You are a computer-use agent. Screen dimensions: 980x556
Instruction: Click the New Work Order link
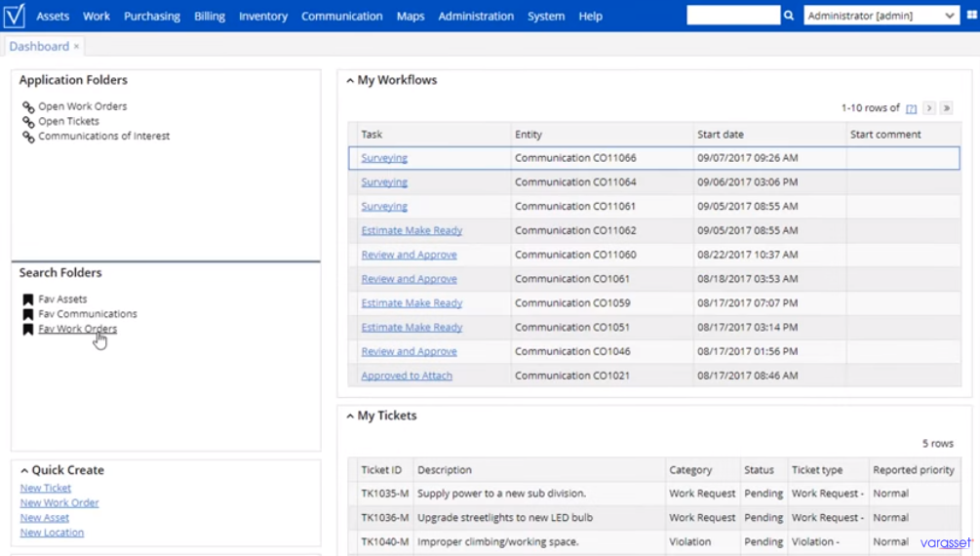[59, 503]
